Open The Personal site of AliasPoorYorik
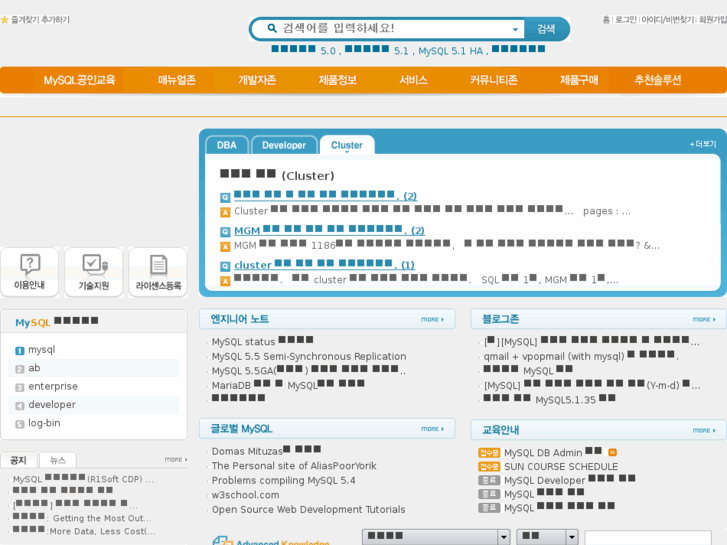This screenshot has width=727, height=545. point(294,466)
